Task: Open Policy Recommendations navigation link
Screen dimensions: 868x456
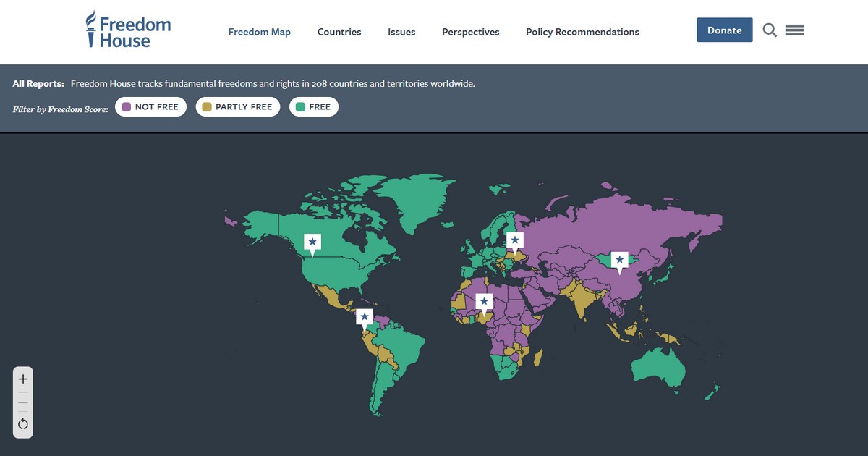Action: pyautogui.click(x=582, y=32)
